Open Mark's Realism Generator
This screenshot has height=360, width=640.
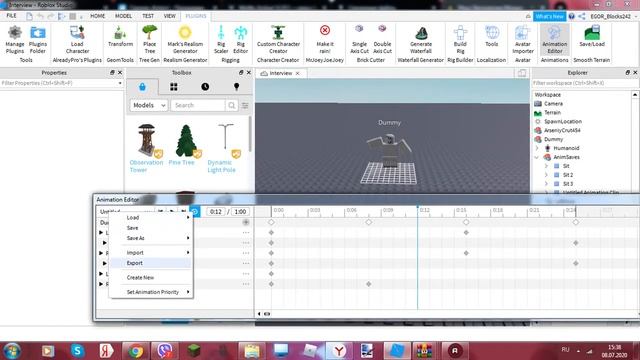tap(185, 40)
